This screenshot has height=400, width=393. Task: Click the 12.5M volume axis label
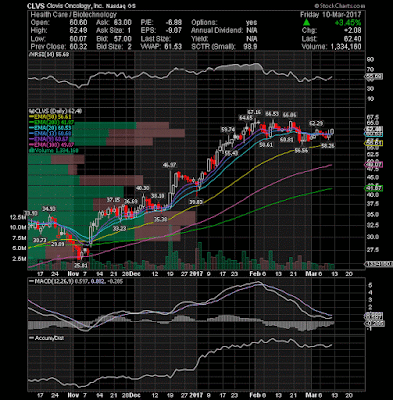coord(19,217)
